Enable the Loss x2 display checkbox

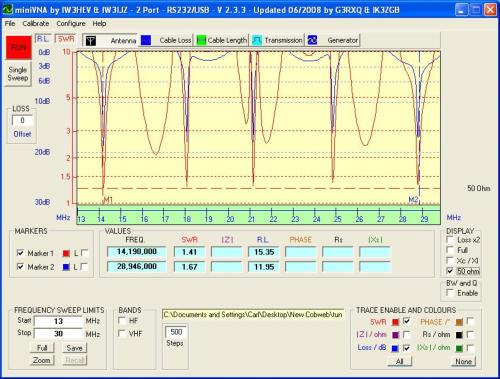pos(450,240)
